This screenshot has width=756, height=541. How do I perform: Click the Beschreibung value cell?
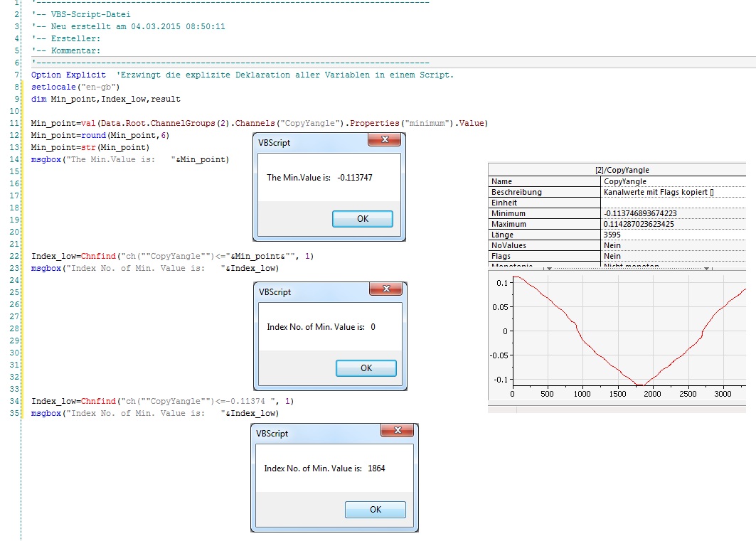click(674, 192)
